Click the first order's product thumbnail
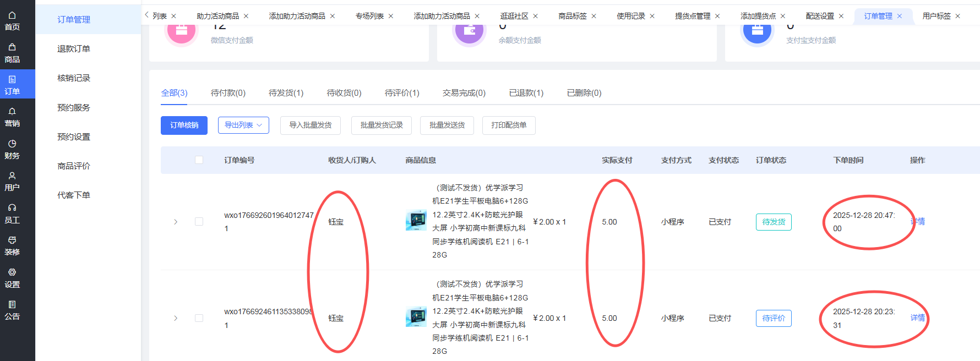The image size is (980, 361). [416, 220]
